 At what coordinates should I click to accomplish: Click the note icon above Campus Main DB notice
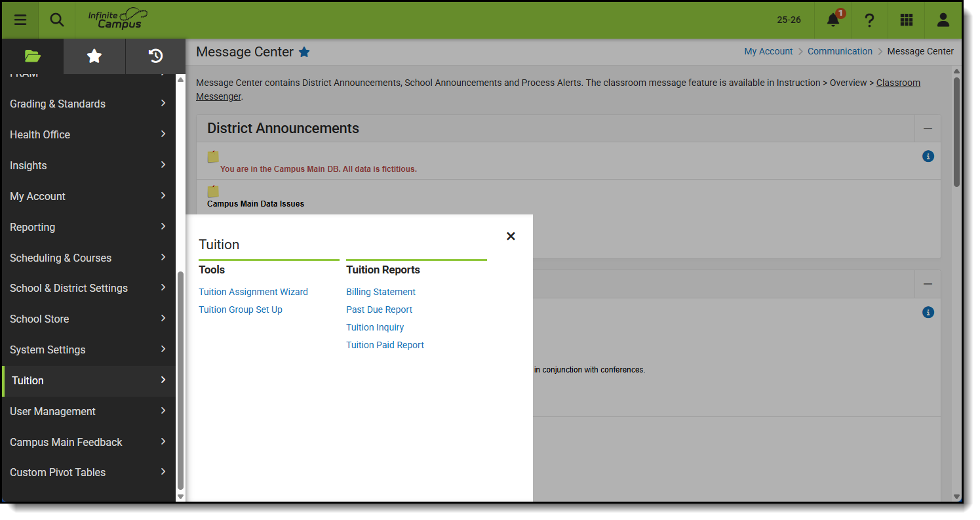click(213, 157)
